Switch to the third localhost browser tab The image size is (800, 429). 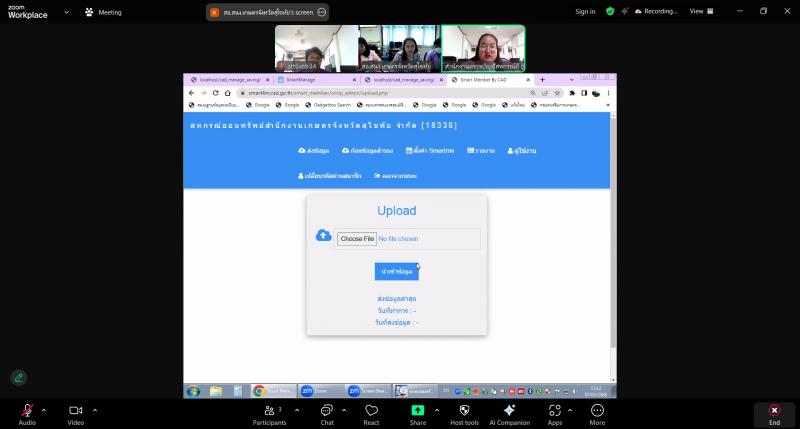tap(403, 80)
